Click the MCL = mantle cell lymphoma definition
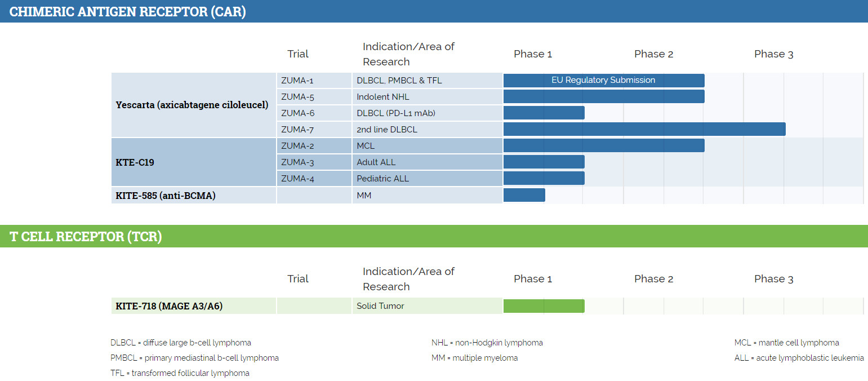The image size is (868, 381). (x=786, y=343)
